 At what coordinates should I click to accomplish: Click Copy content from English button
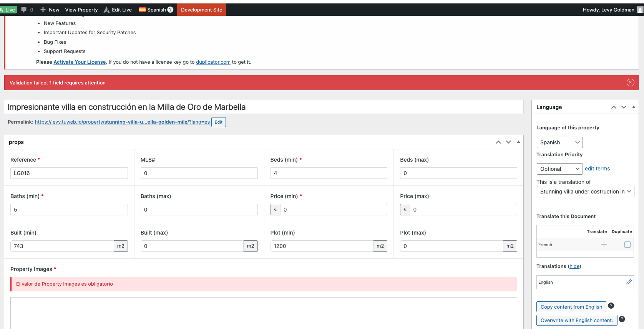click(571, 307)
